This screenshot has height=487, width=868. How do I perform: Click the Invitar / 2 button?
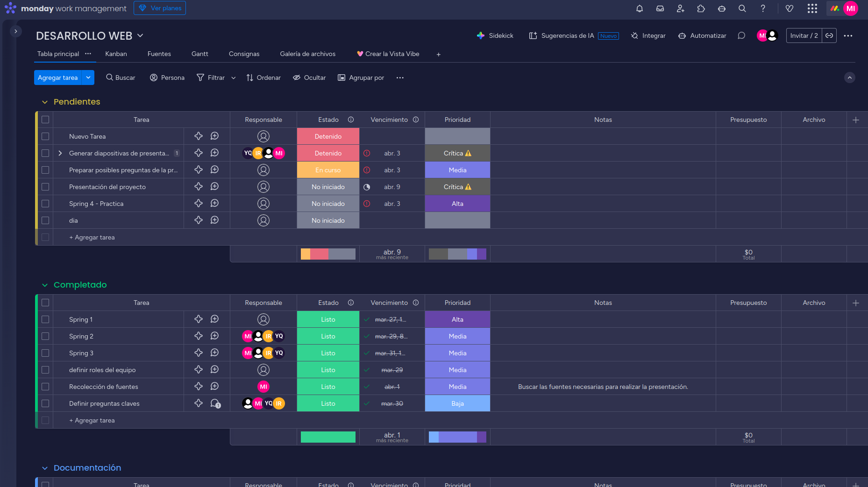click(804, 35)
